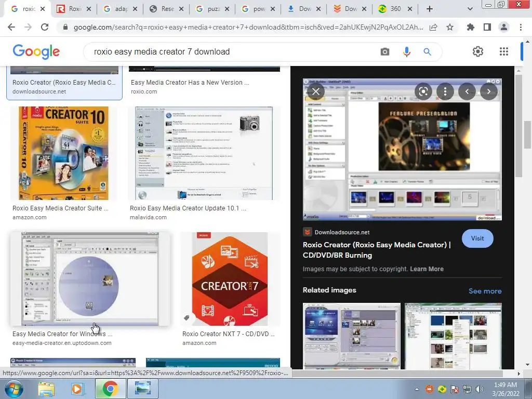
Task: Click the right arrow of horizontal scrollbar
Action: (x=518, y=374)
